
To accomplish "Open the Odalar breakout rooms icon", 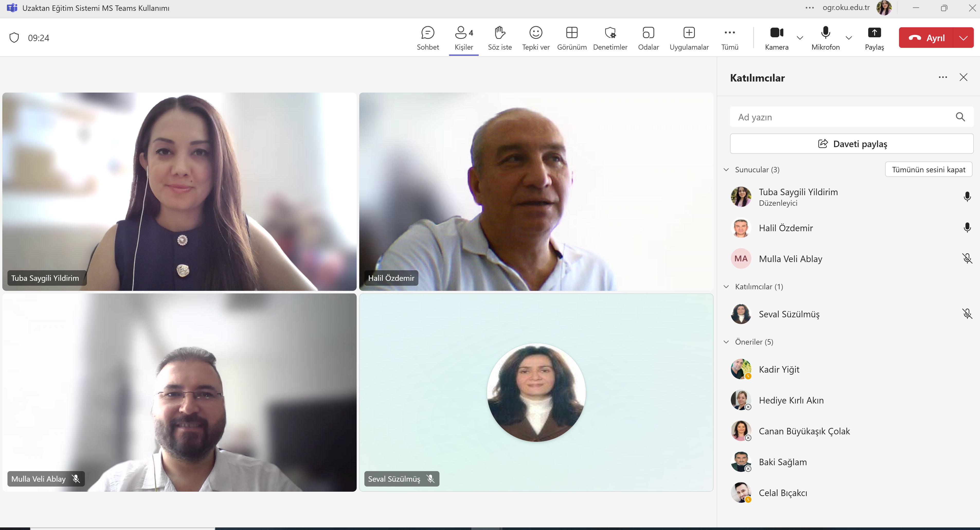I will (x=648, y=33).
